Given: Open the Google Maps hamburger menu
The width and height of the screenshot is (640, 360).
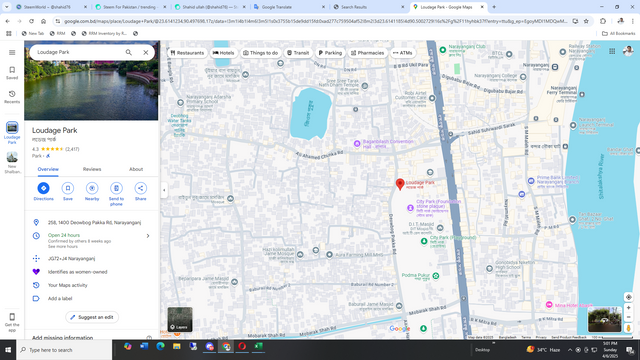Looking at the screenshot, I should point(12,52).
